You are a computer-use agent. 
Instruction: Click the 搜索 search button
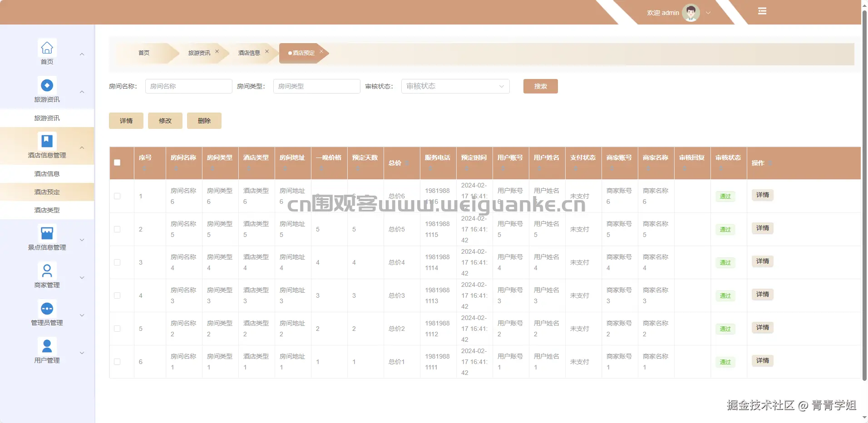540,86
